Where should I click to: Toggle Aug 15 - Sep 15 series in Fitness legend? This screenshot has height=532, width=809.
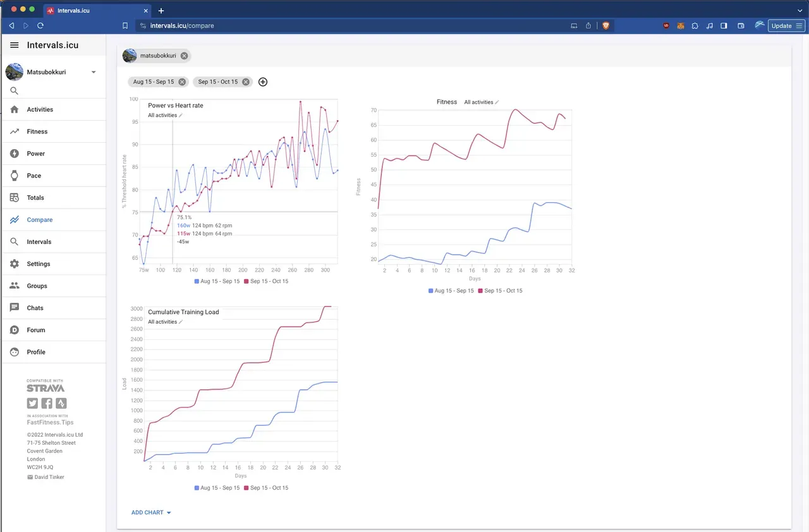pyautogui.click(x=451, y=291)
